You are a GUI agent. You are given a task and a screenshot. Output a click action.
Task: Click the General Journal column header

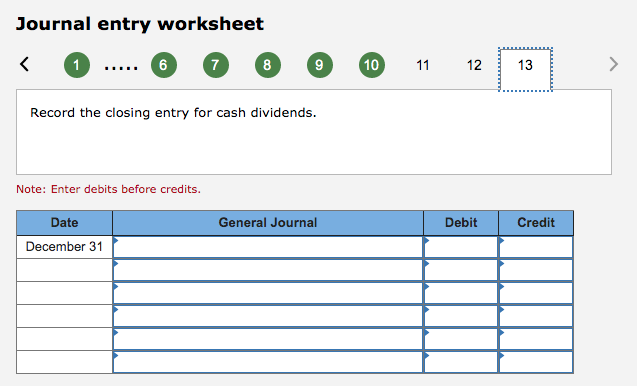[268, 223]
